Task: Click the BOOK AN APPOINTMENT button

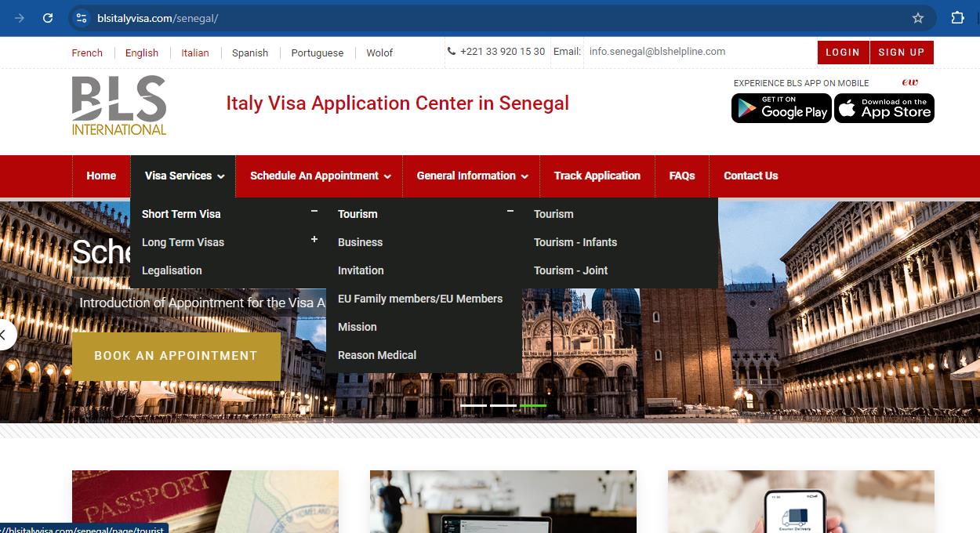Action: (x=176, y=356)
